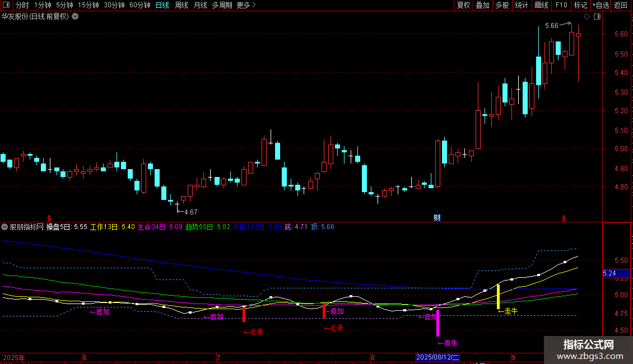Click the 4.80 price axis label
Viewport: 633px width, 364px height.
(x=621, y=187)
